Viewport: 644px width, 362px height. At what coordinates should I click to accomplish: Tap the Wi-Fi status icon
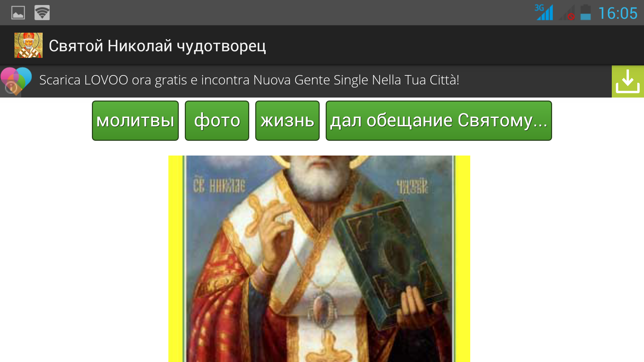pos(42,13)
